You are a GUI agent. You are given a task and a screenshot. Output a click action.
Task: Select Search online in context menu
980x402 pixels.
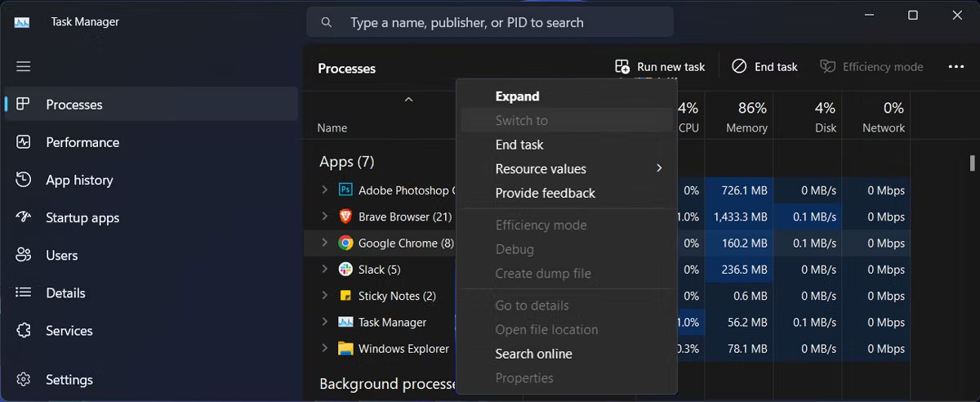tap(567, 354)
